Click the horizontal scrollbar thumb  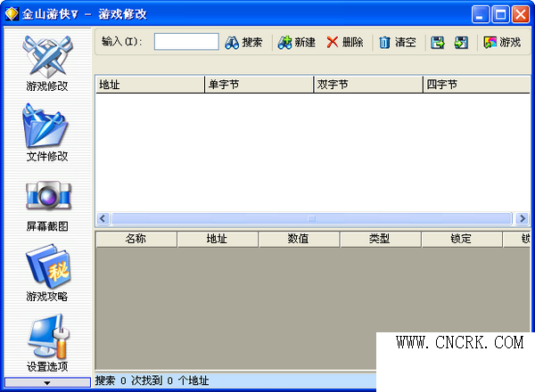(x=311, y=218)
